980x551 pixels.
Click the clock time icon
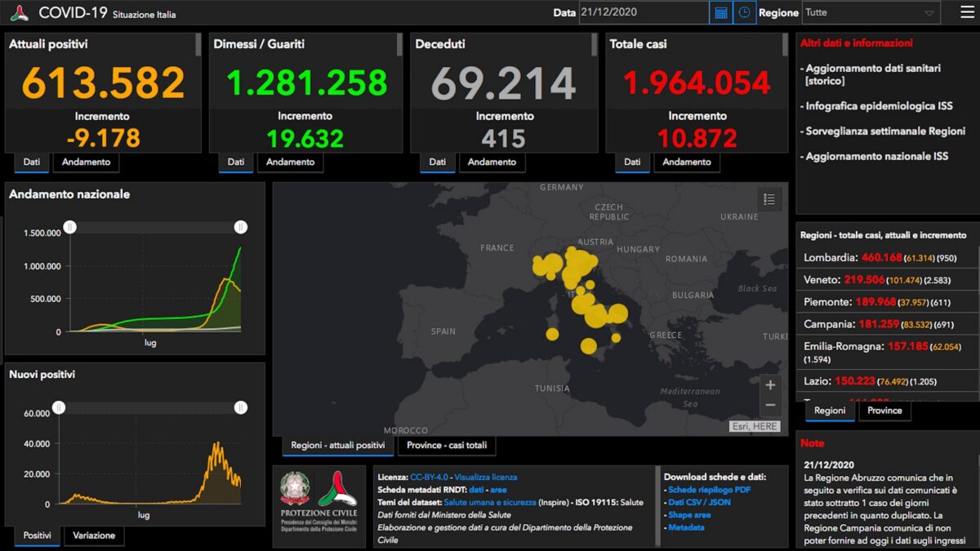pyautogui.click(x=744, y=13)
